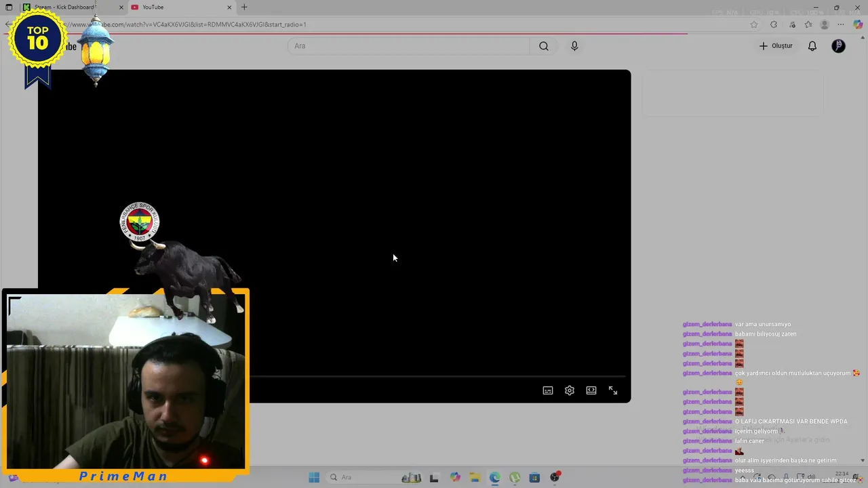Toggle subtitles in the video player

[548, 390]
